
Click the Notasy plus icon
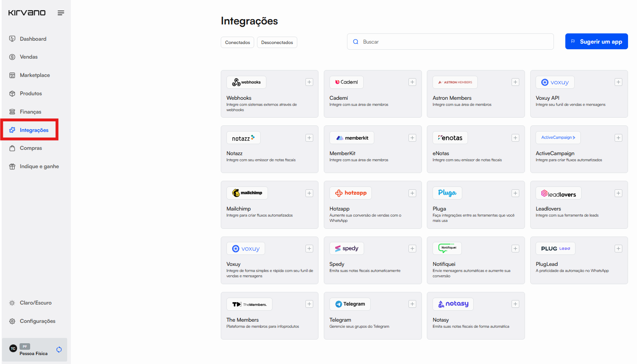(515, 304)
